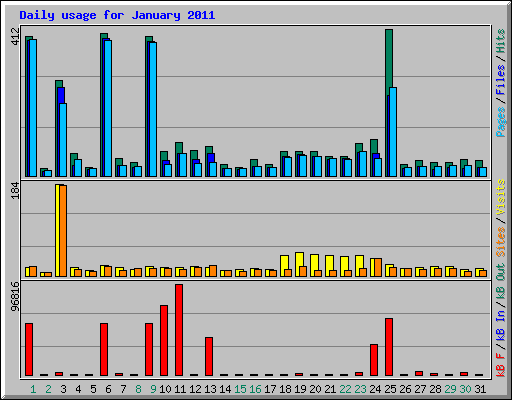Click the chart title 'Daily usage for January 2011'
The image size is (512, 400).
(x=117, y=15)
